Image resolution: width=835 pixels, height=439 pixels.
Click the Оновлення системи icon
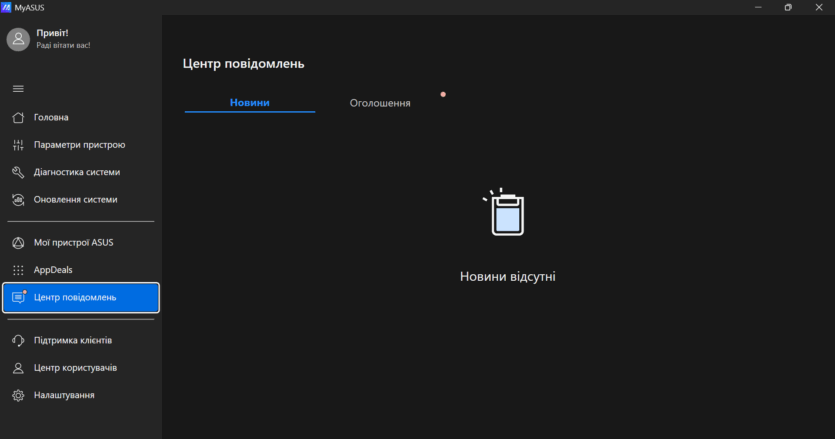[18, 199]
